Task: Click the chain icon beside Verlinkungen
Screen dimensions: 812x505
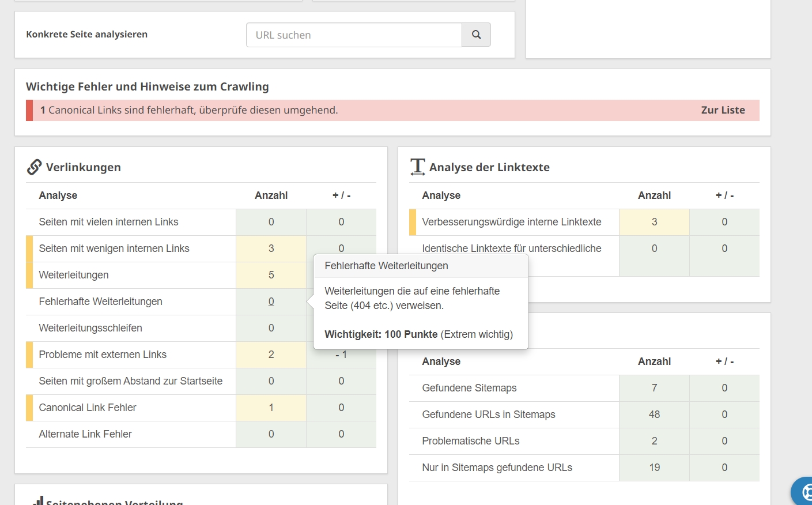Action: (35, 167)
